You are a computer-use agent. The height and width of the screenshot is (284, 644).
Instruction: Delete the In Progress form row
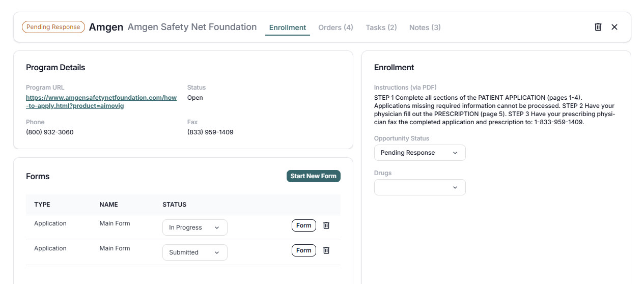point(326,225)
